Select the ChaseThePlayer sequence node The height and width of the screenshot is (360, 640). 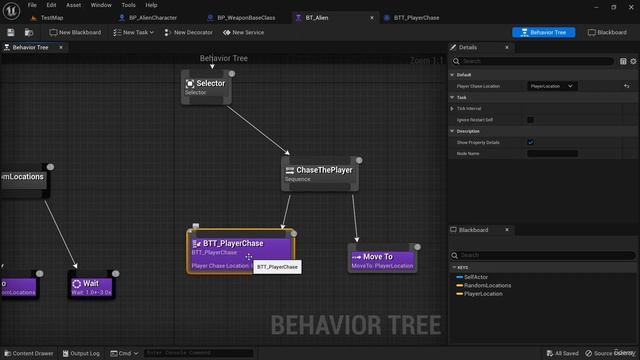coord(320,174)
